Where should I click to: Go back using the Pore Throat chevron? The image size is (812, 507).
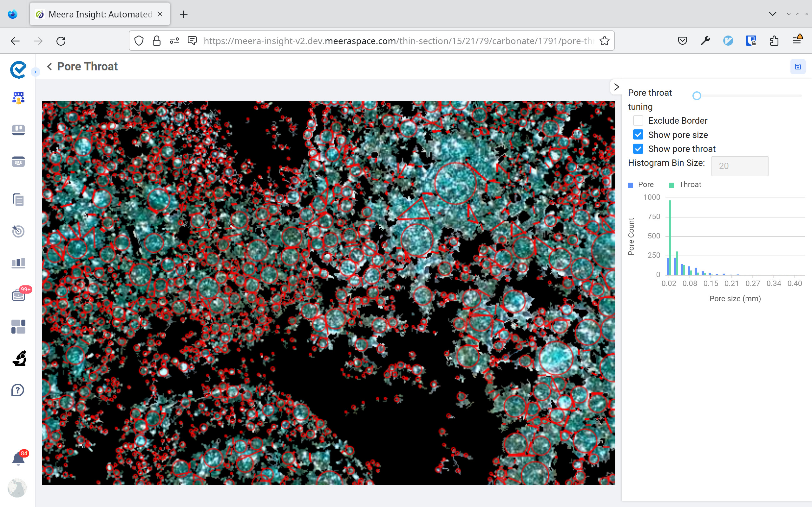point(49,66)
